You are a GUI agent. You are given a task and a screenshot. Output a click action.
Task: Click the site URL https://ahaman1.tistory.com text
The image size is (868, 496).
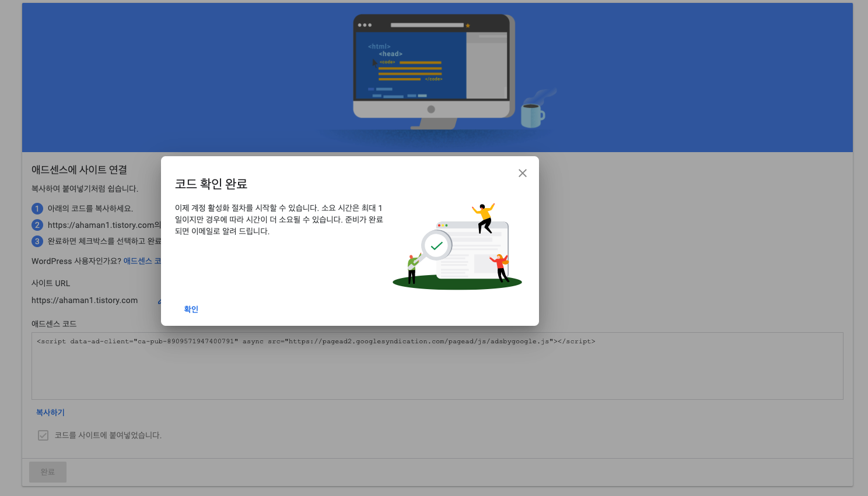pyautogui.click(x=85, y=300)
